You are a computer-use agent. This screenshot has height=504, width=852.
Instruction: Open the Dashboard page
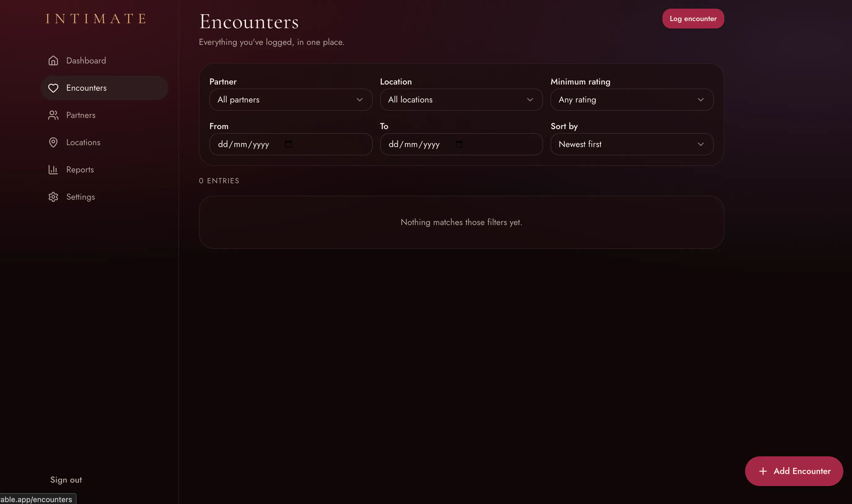(104, 60)
